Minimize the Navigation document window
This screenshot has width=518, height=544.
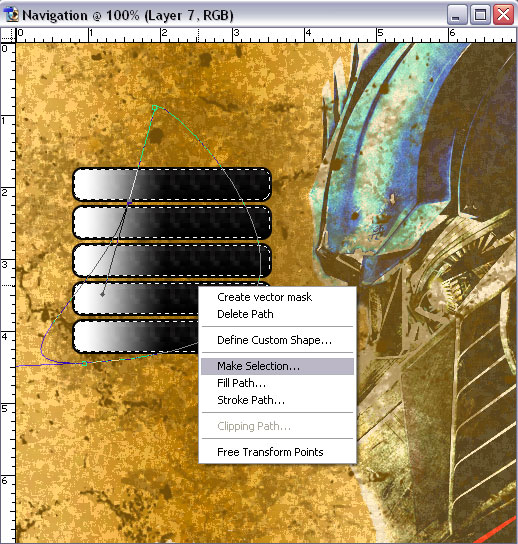click(456, 15)
